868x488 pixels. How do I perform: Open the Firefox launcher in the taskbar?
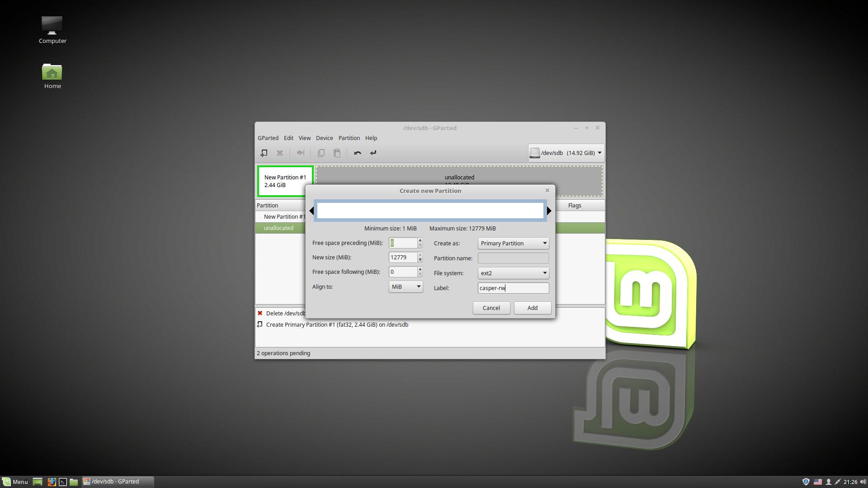coord(52,482)
